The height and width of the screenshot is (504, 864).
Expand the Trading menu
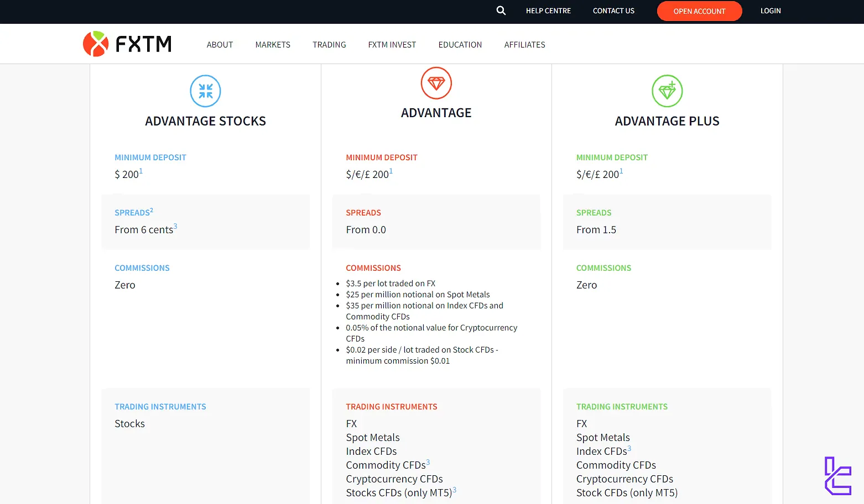click(329, 45)
